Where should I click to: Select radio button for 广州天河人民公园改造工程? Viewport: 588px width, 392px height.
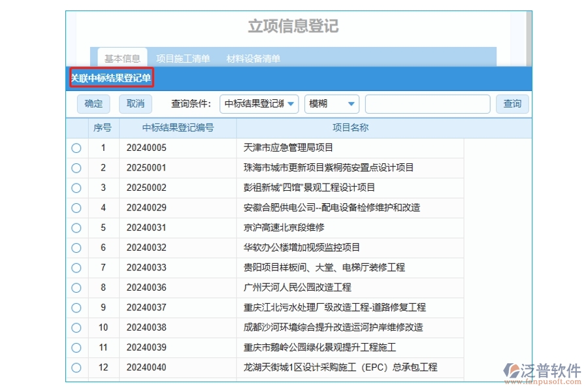coord(76,287)
